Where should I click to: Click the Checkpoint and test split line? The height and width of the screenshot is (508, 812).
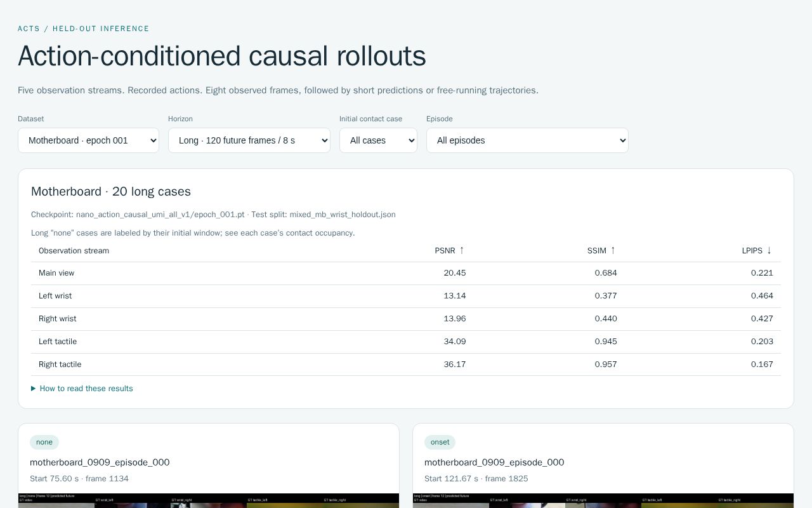pyautogui.click(x=213, y=215)
